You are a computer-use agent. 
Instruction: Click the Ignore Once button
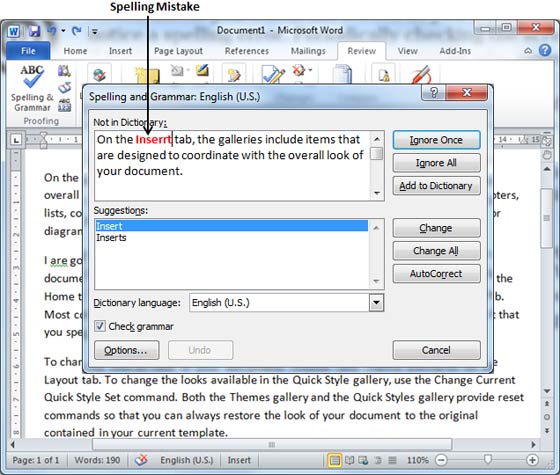click(x=436, y=140)
